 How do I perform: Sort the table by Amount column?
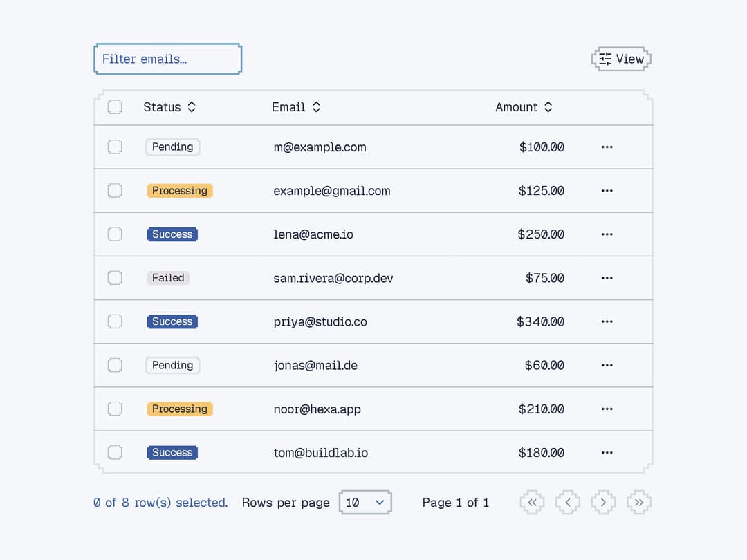click(524, 107)
